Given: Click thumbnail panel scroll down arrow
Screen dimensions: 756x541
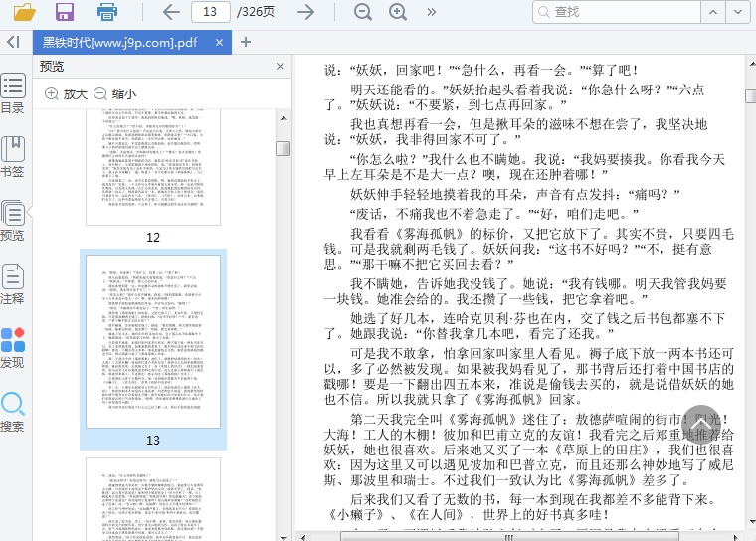Looking at the screenshot, I should (x=283, y=538).
